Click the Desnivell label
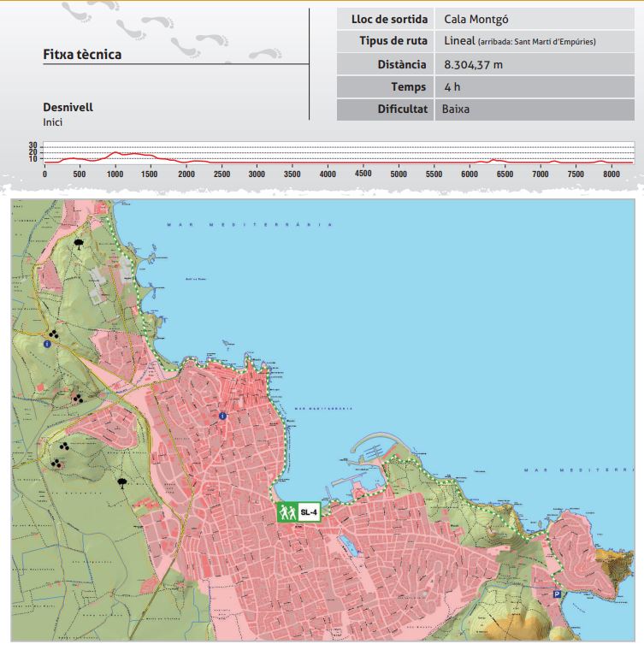This screenshot has height=650, width=644. (x=68, y=108)
